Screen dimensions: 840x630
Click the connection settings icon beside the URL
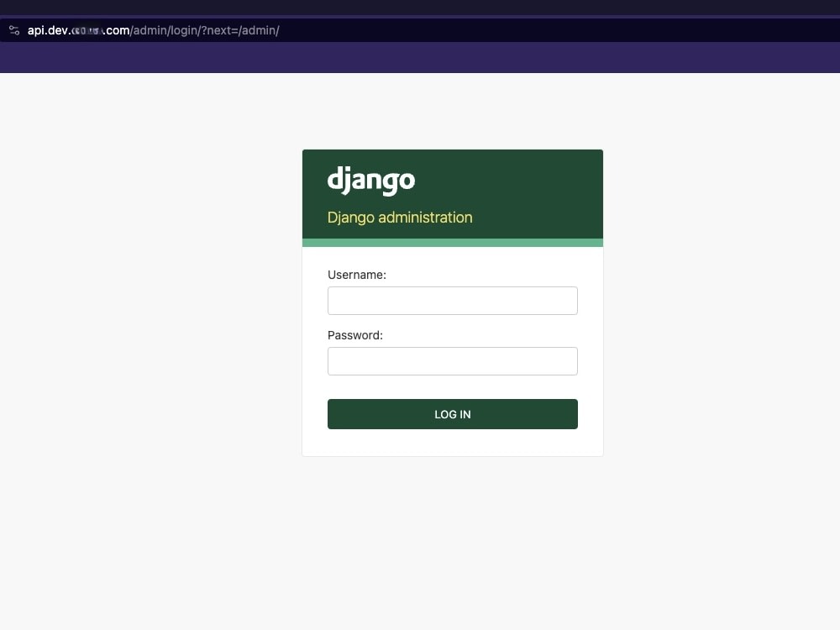tap(13, 30)
